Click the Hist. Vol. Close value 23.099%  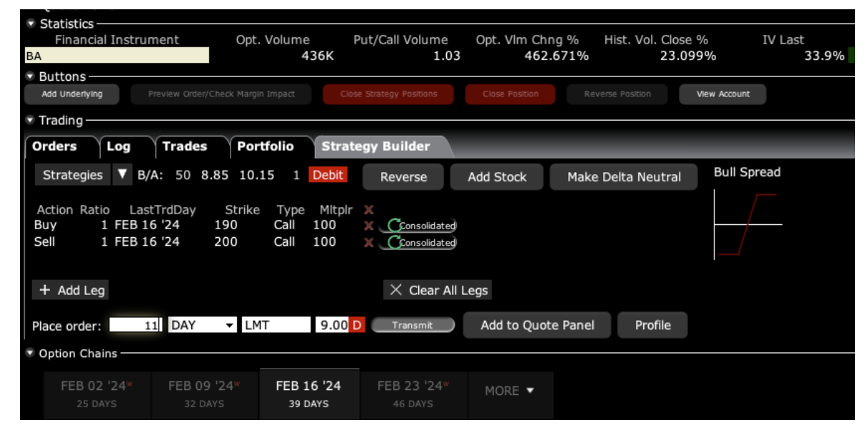(x=687, y=56)
